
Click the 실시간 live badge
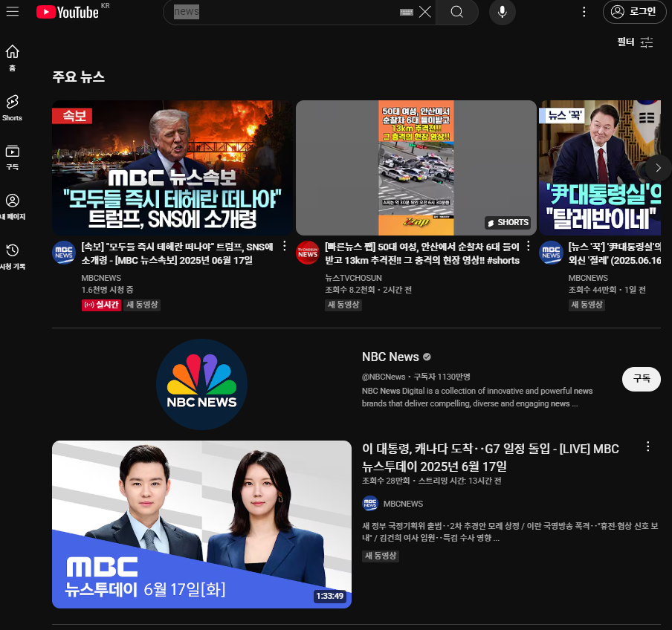tap(101, 305)
